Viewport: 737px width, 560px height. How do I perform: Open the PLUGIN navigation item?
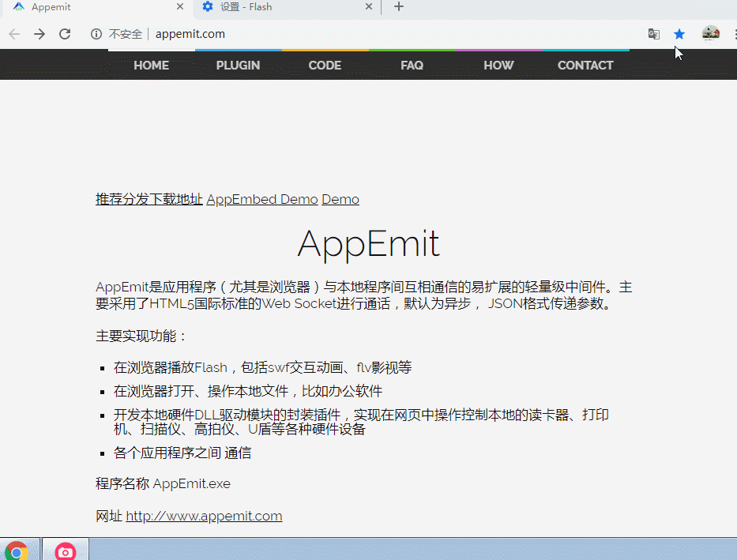(x=238, y=66)
